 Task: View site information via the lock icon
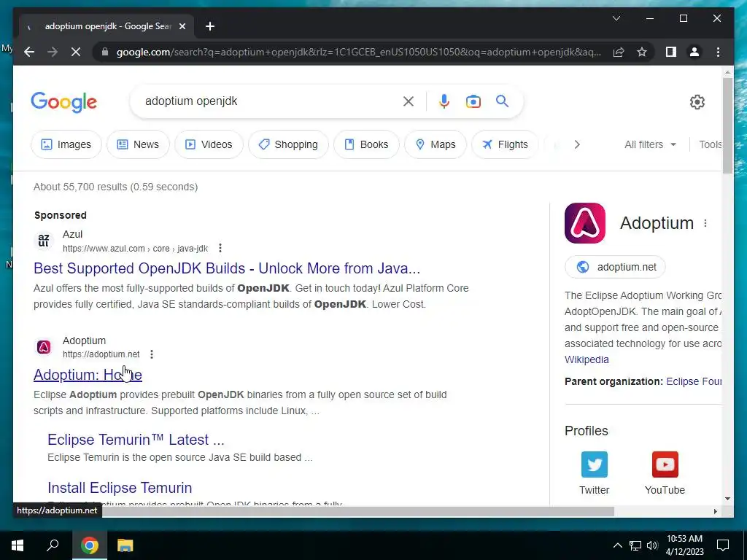[105, 52]
